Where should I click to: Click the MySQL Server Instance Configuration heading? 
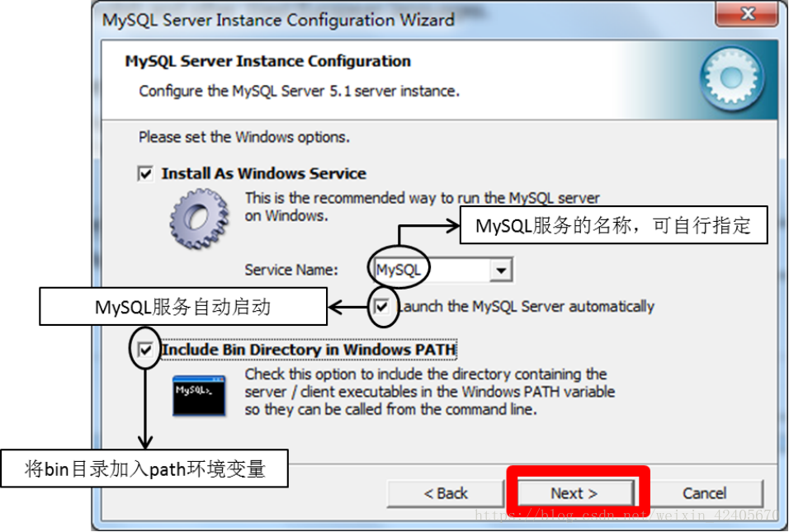point(267,61)
